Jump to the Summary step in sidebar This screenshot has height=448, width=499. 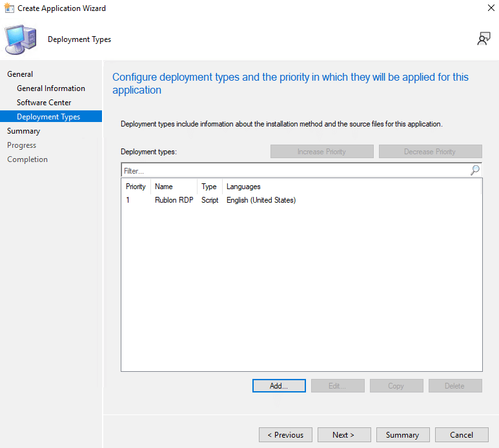tap(23, 131)
